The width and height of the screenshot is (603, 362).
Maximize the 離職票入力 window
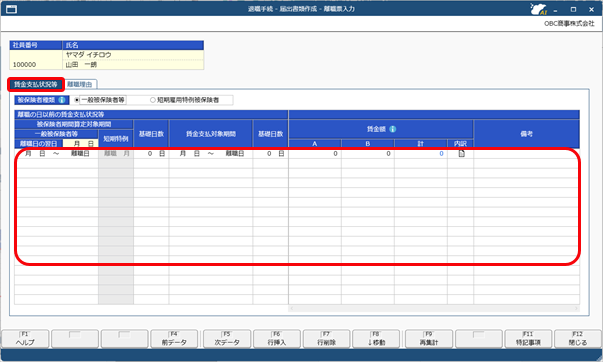[573, 10]
